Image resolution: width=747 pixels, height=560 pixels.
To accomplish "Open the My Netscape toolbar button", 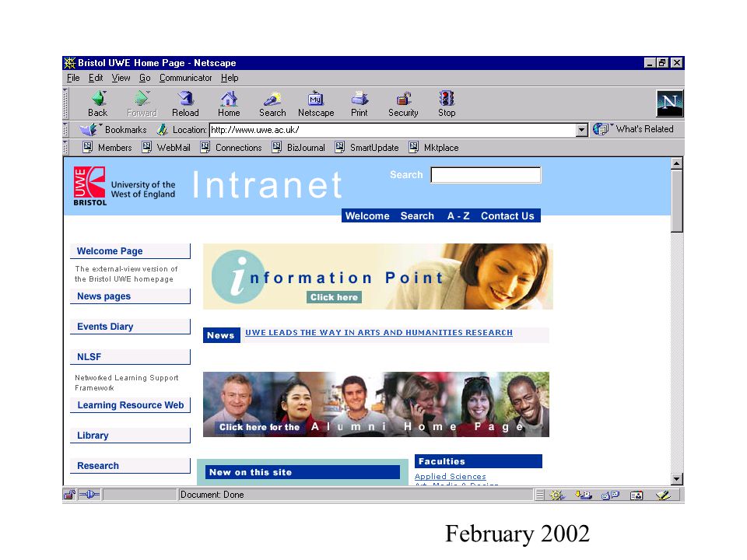I will click(316, 103).
